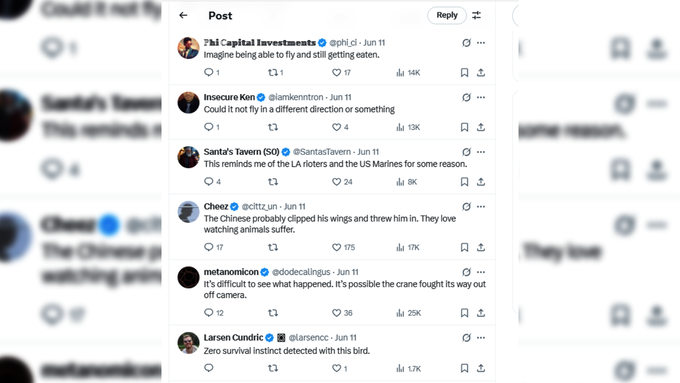Go back using the arrow beside Post
Image resolution: width=680 pixels, height=383 pixels.
pos(183,15)
